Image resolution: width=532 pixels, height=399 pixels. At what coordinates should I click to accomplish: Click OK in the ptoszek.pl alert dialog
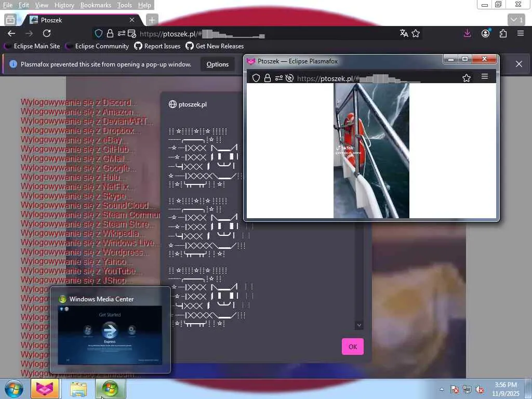coord(353,347)
